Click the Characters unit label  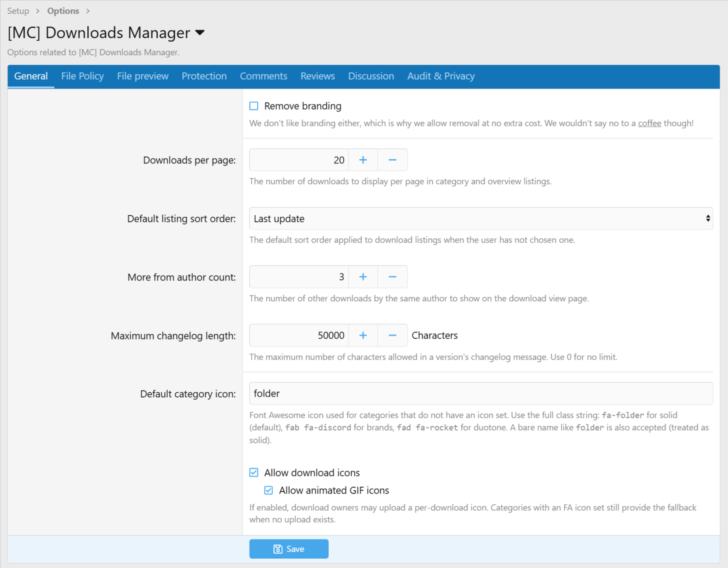click(435, 336)
